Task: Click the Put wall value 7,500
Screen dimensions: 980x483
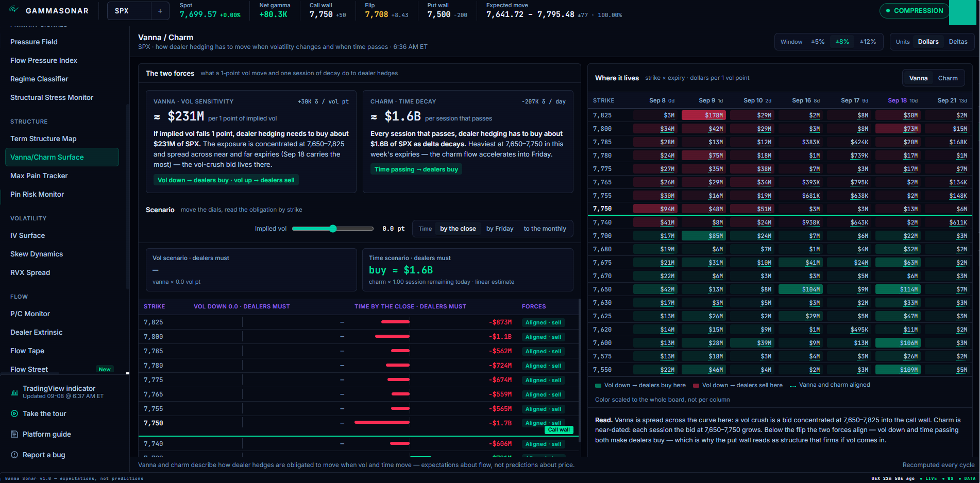Action: point(439,14)
